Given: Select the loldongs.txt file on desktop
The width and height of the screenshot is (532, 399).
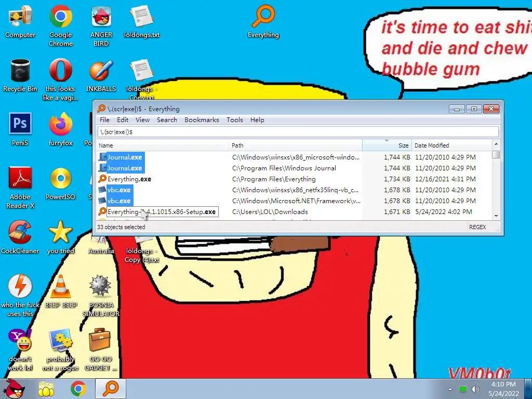Looking at the screenshot, I should (142, 22).
